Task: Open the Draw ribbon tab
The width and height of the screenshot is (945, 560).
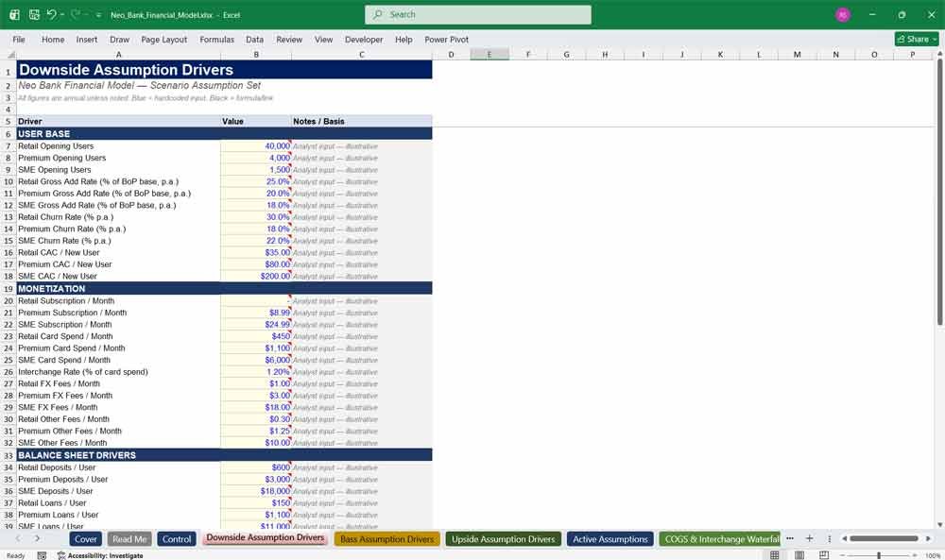Action: tap(119, 39)
